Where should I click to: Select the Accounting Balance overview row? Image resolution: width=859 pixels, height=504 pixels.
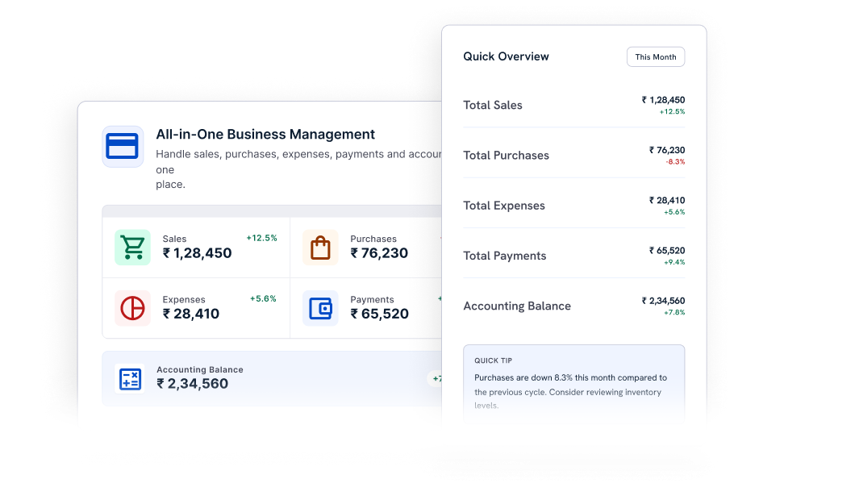(574, 306)
